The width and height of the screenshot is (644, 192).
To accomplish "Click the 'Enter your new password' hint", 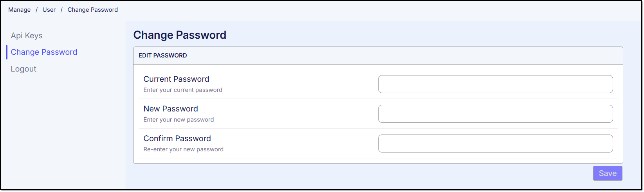I will pyautogui.click(x=179, y=120).
